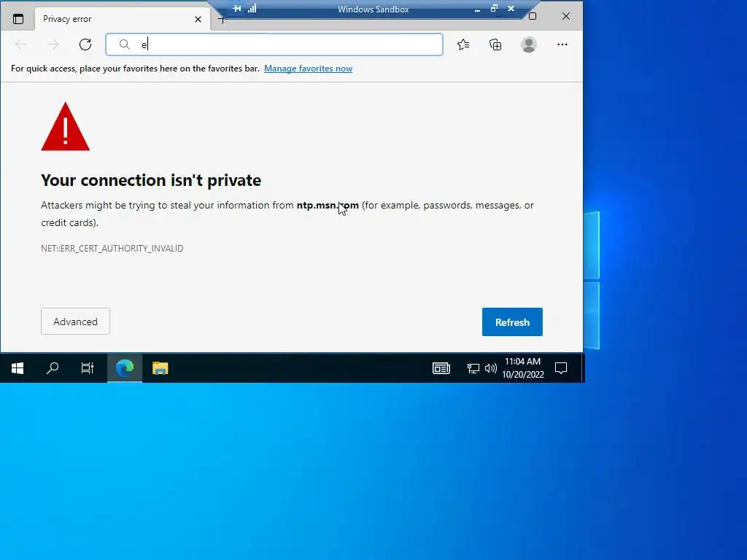Restore down the Windows Sandbox connection bar
This screenshot has height=560, width=747.
(x=494, y=9)
